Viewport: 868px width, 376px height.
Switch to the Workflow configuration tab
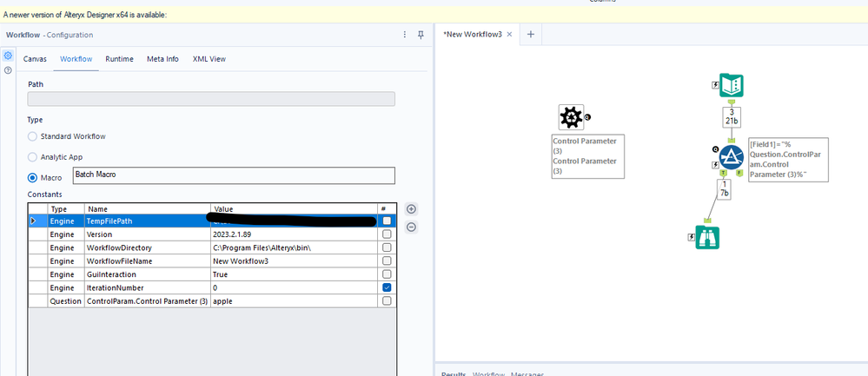pos(76,59)
